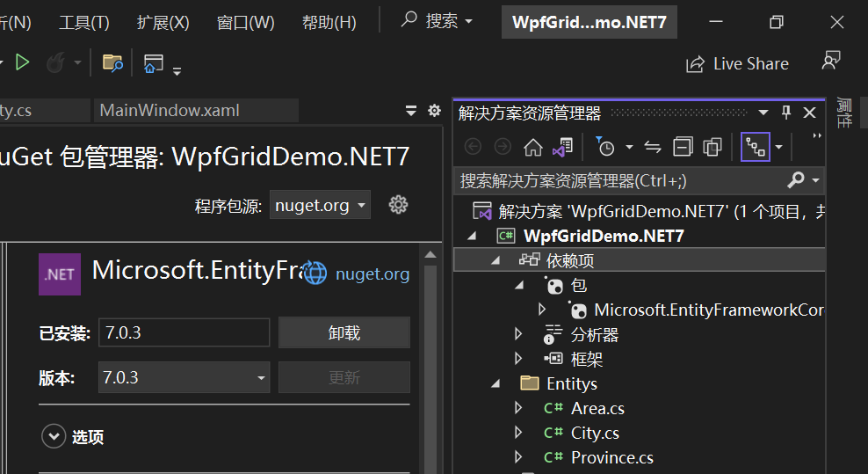The height and width of the screenshot is (474, 868).
Task: Click the Update (更新) button
Action: click(x=344, y=377)
